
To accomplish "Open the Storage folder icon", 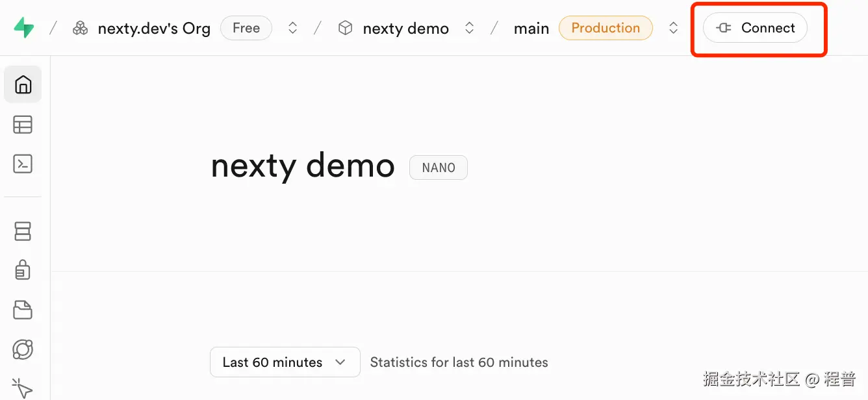I will pos(23,310).
